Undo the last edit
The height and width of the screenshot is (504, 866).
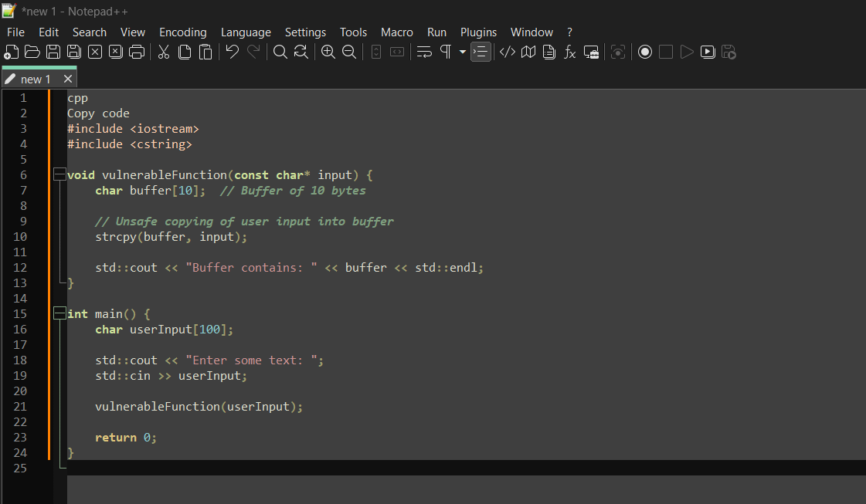(x=232, y=52)
